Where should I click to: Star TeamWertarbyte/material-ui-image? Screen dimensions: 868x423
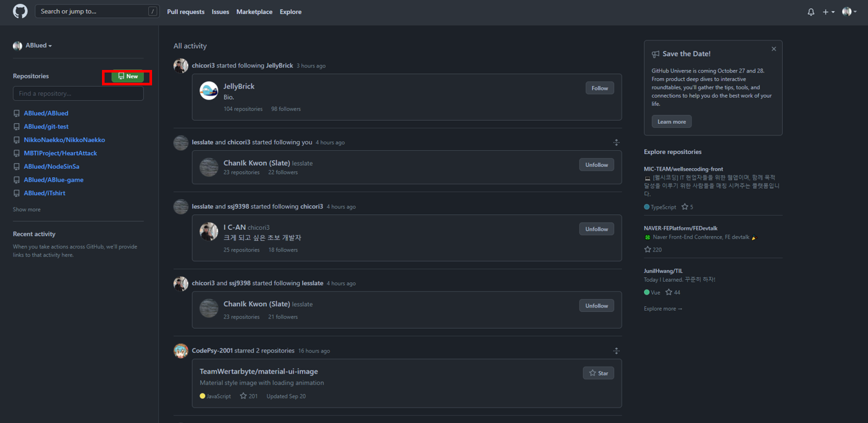[x=599, y=373]
